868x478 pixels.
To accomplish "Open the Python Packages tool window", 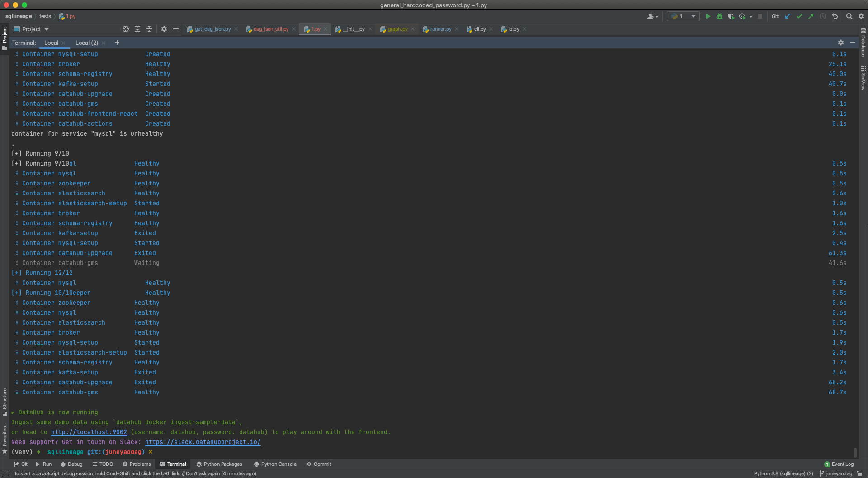I will coord(219,464).
